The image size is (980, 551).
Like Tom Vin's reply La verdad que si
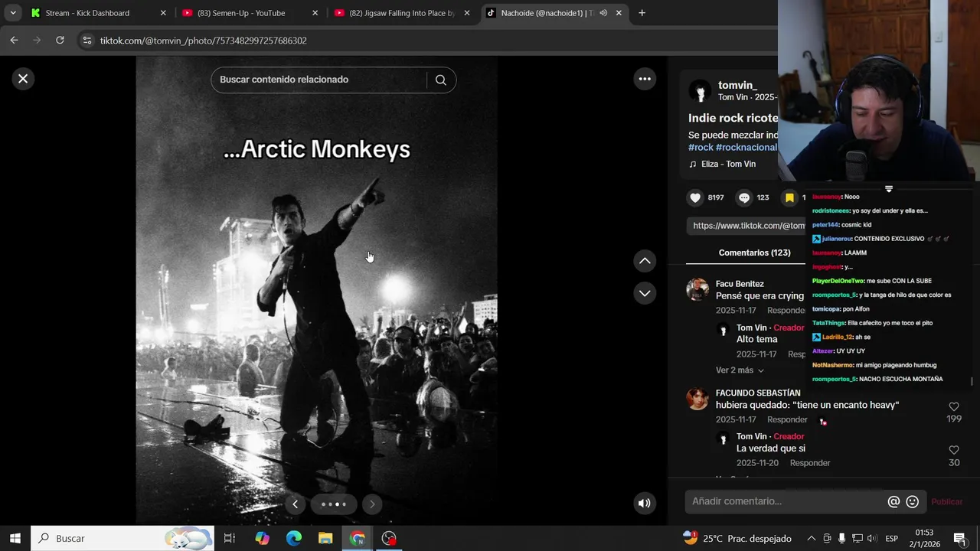(954, 451)
